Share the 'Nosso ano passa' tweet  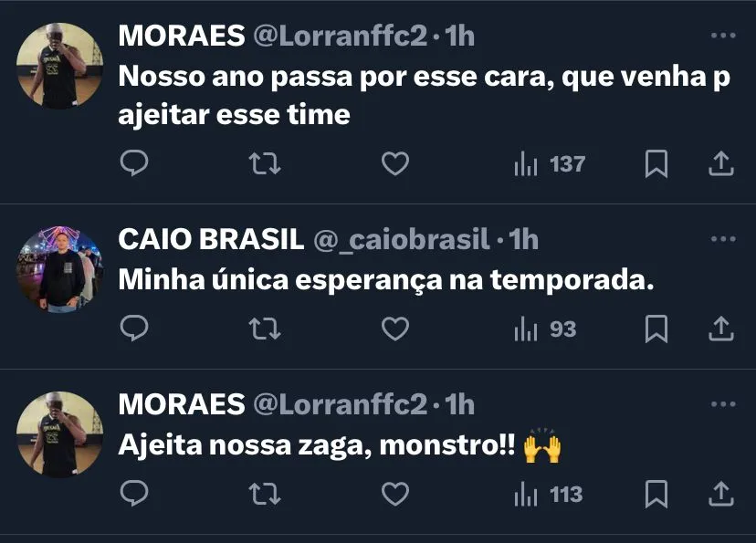pyautogui.click(x=721, y=164)
